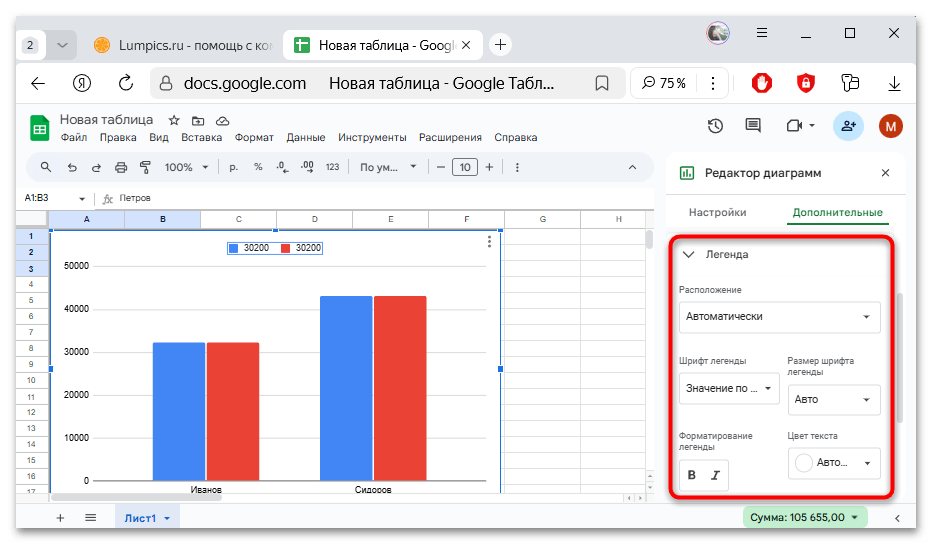
Task: Collapse the Легенда section
Action: click(x=688, y=255)
